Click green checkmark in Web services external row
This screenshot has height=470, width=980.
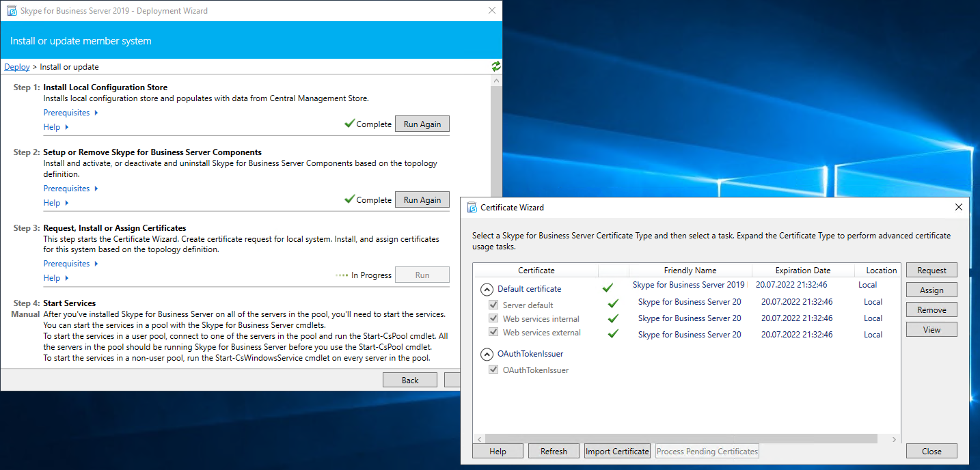coord(613,334)
